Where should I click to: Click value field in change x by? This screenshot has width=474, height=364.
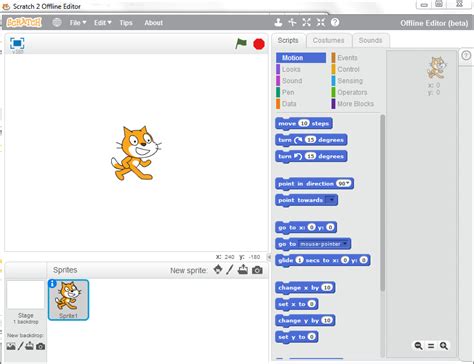[327, 287]
